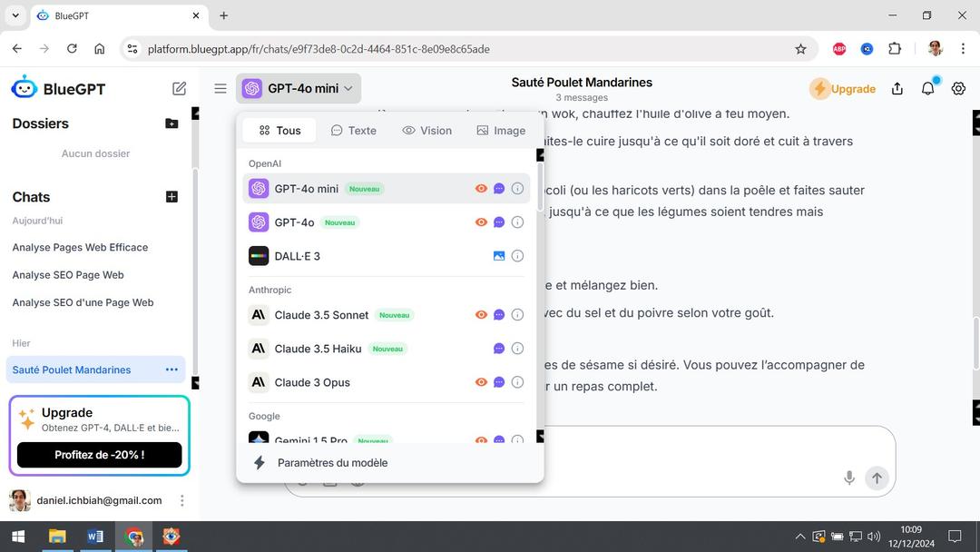Click daniel.ichbiah@gmail.com account
980x552 pixels.
click(100, 500)
